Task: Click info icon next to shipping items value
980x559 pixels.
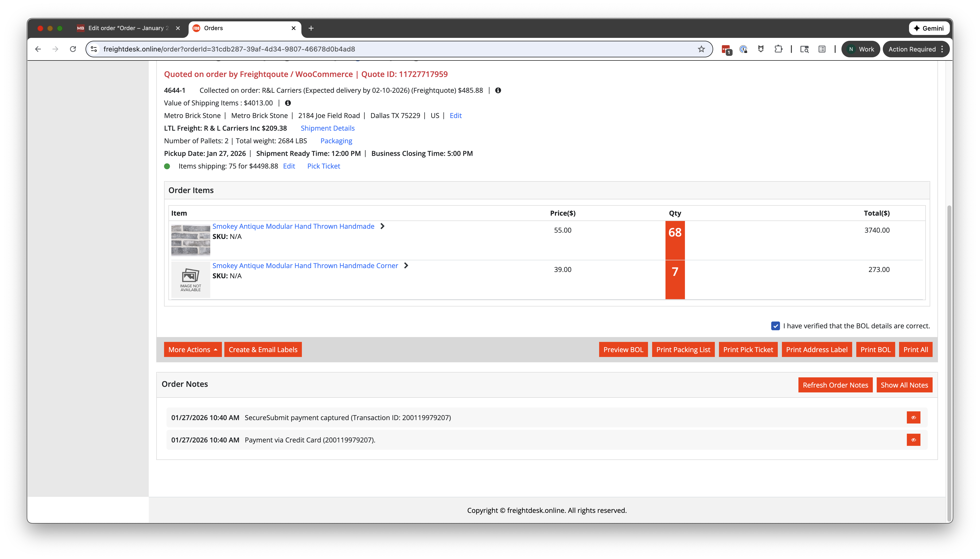Action: tap(288, 103)
